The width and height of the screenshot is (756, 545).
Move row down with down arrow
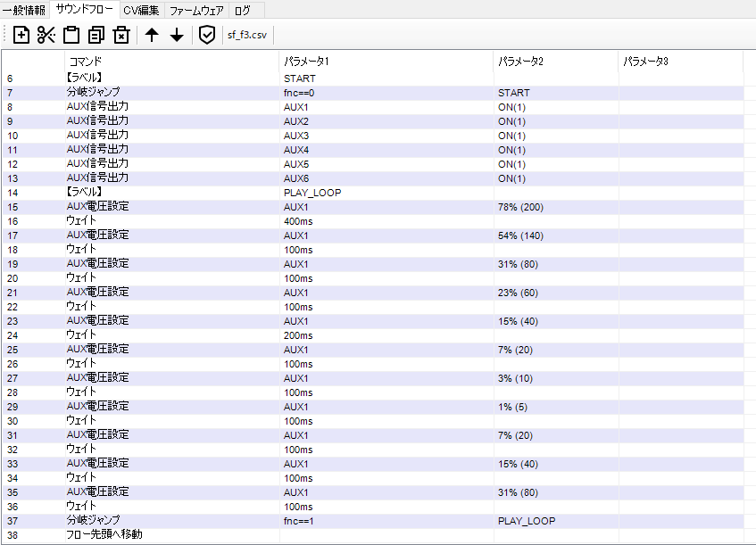[x=177, y=35]
